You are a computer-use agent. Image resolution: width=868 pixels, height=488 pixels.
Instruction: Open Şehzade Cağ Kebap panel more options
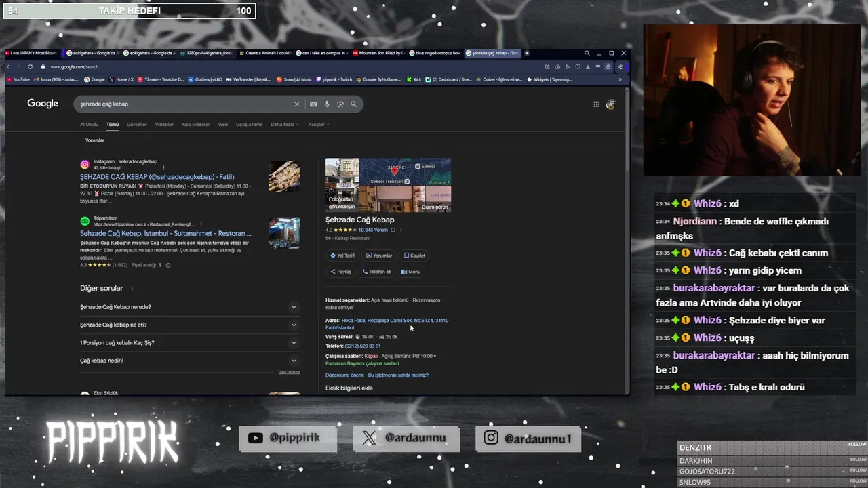401,230
